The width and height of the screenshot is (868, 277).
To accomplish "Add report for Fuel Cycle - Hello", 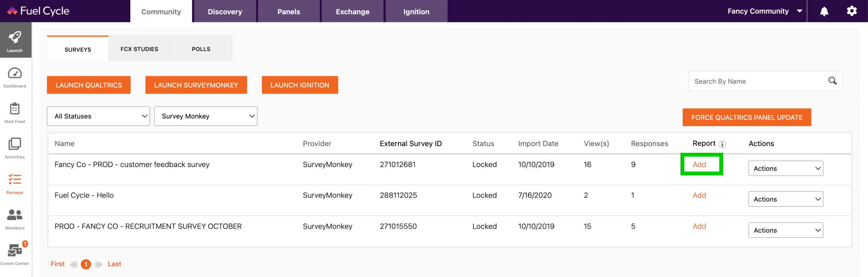I will 699,195.
